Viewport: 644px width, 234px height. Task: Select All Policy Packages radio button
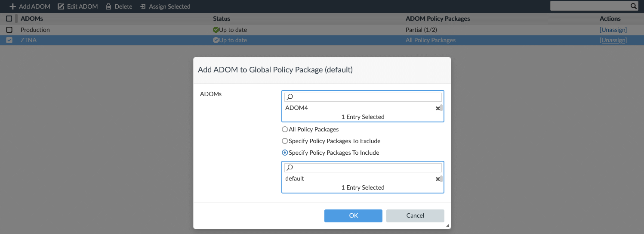pyautogui.click(x=284, y=129)
